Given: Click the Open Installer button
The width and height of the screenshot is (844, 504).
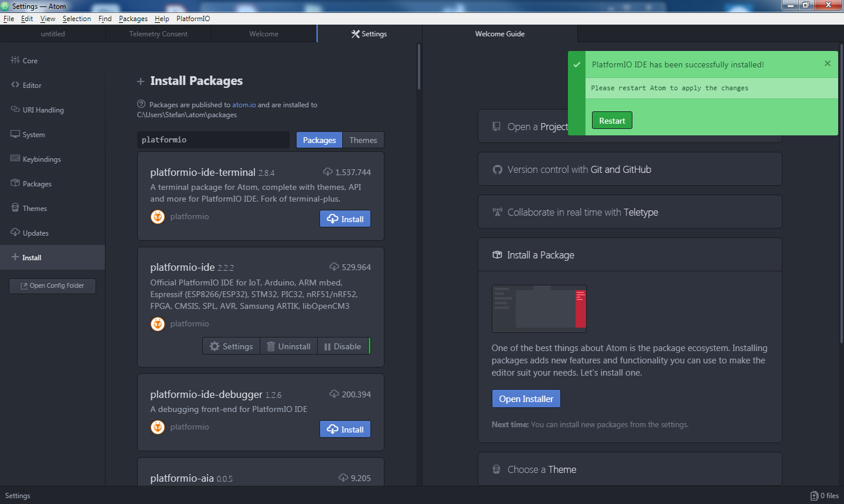Looking at the screenshot, I should tap(526, 399).
